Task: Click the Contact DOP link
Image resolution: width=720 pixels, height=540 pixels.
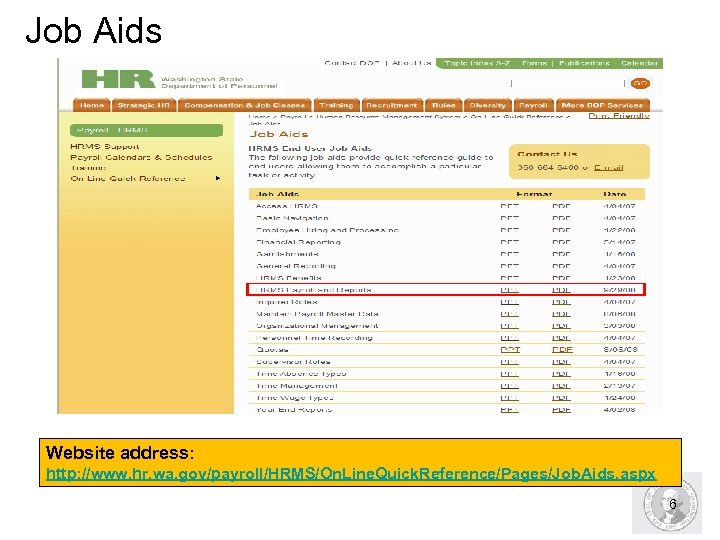Action: 352,63
